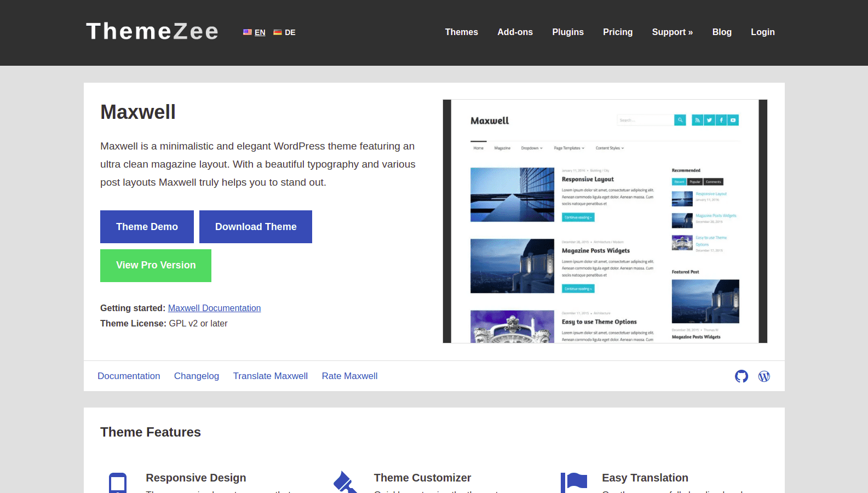Click the Theme Customizer feature title

pos(422,478)
